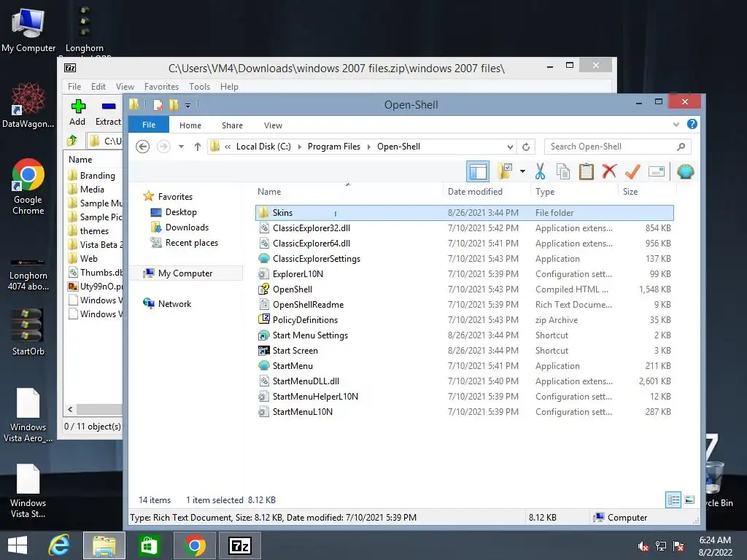Expand arrow after Program Files breadcrumb

point(368,147)
